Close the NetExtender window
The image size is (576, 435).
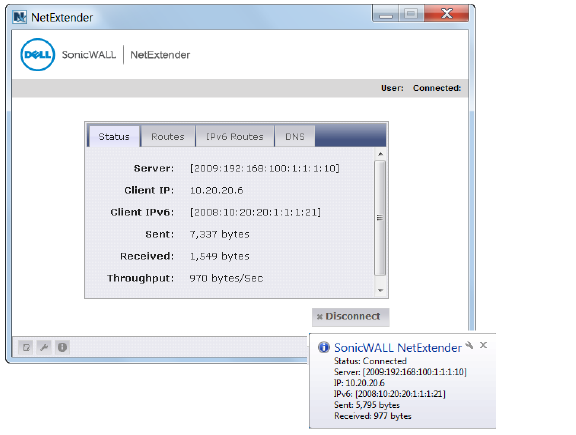tap(447, 14)
